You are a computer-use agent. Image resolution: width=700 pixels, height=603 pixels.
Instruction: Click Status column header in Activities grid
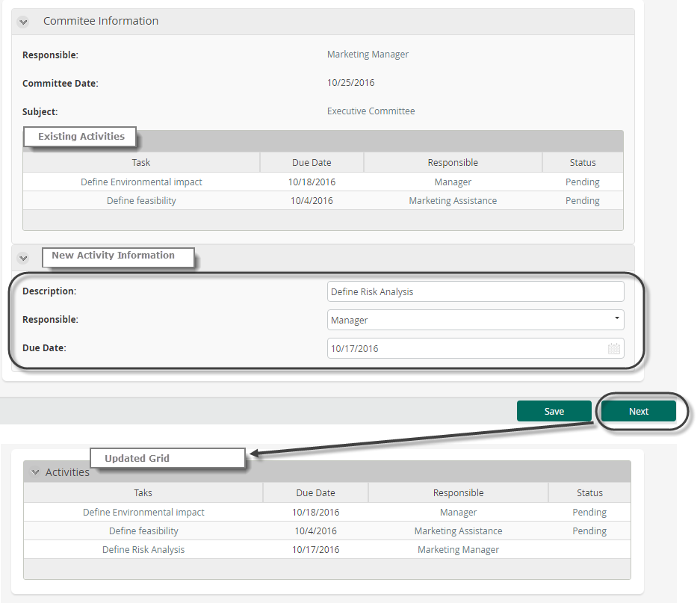[589, 492]
